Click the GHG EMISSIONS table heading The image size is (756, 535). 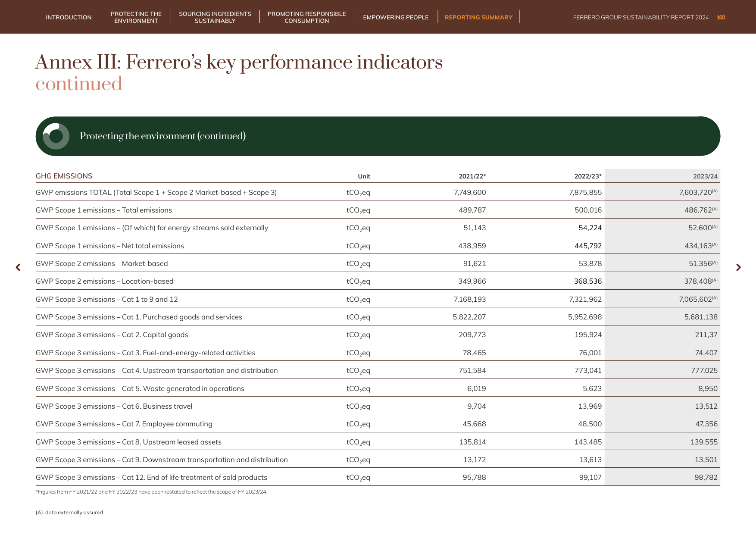pyautogui.click(x=64, y=176)
